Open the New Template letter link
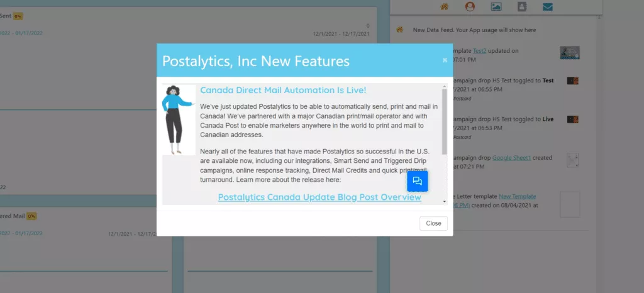 coord(517,197)
